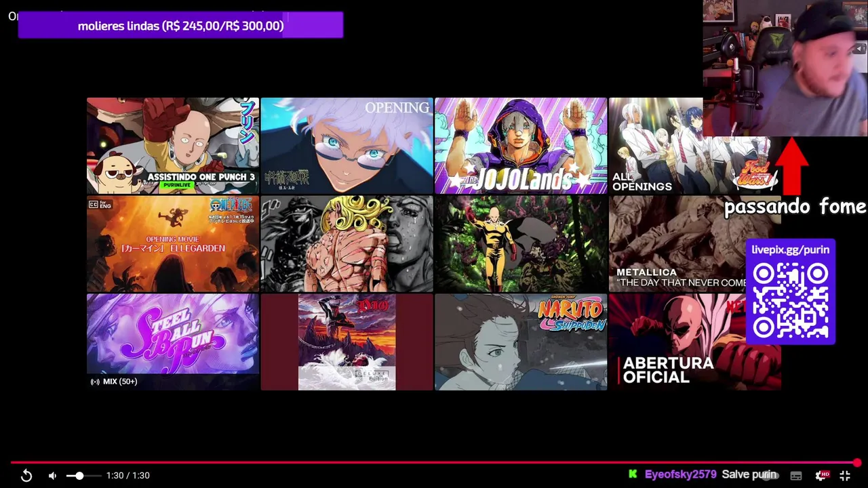Click the green K badge icon
The image size is (868, 488).
[633, 474]
